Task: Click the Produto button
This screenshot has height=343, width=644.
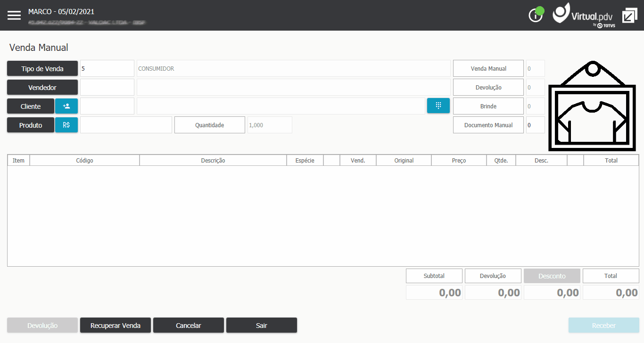Action: tap(31, 125)
